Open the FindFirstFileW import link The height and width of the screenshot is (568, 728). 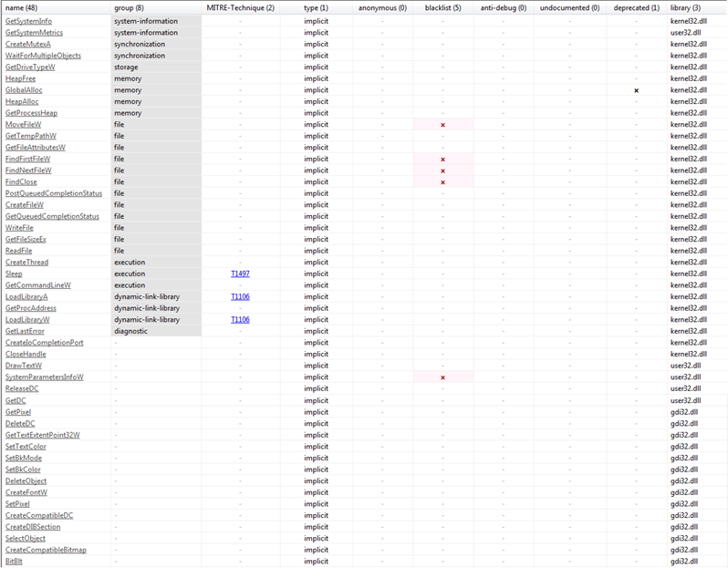pos(28,160)
